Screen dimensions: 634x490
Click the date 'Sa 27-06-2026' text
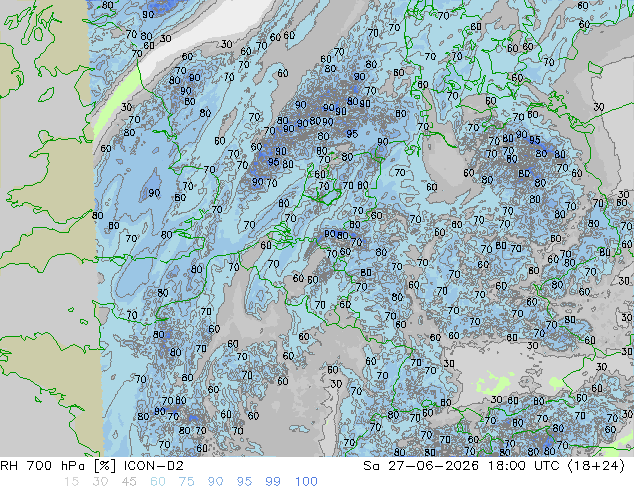[421, 466]
